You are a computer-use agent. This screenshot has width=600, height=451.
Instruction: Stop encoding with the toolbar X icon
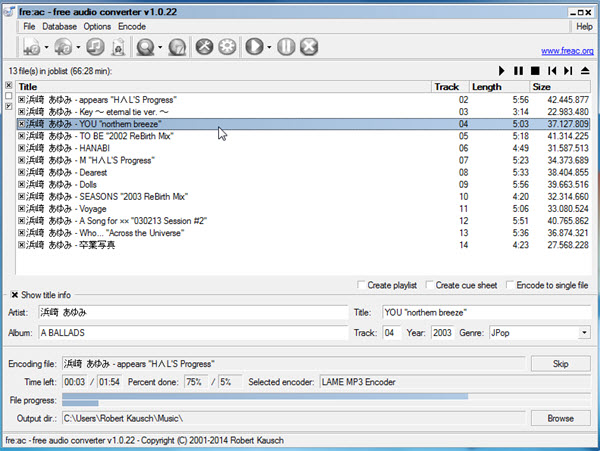click(x=309, y=47)
